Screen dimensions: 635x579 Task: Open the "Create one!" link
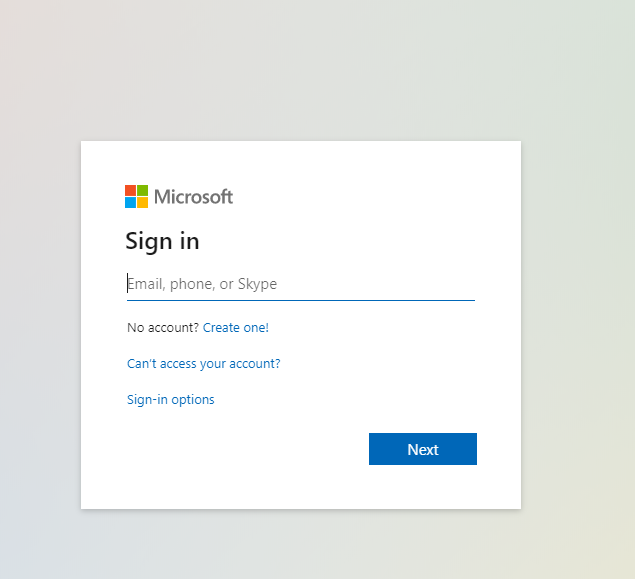point(236,327)
